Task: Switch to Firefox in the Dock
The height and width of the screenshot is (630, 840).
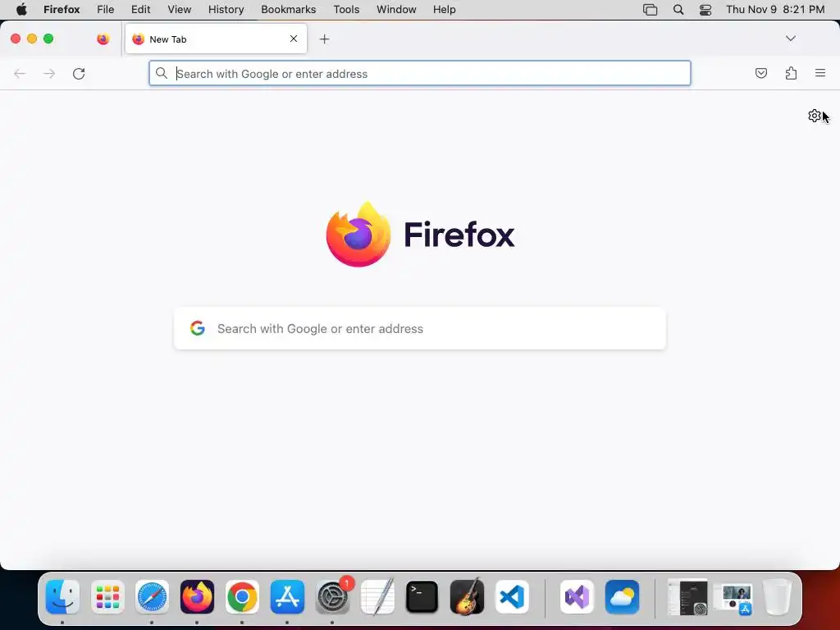Action: point(197,597)
